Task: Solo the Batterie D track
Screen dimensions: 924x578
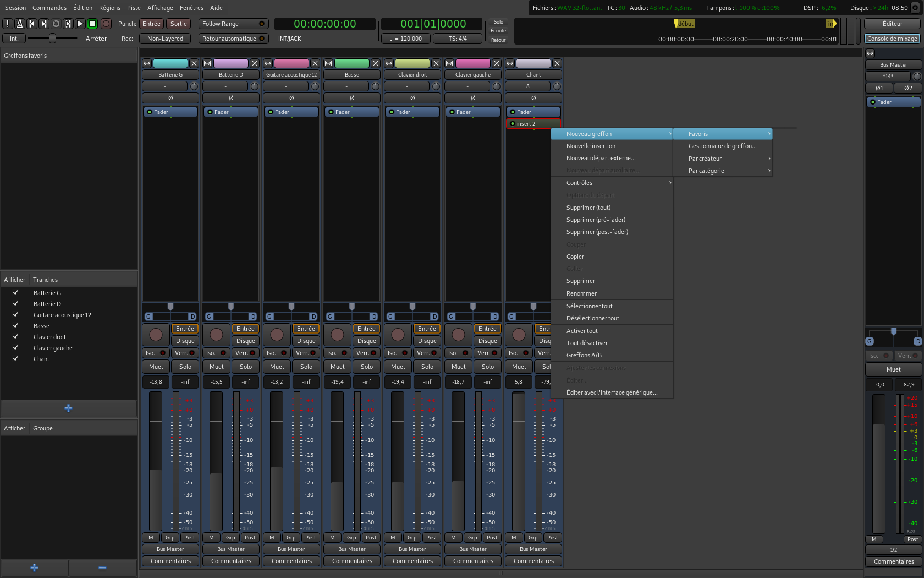Action: [246, 367]
